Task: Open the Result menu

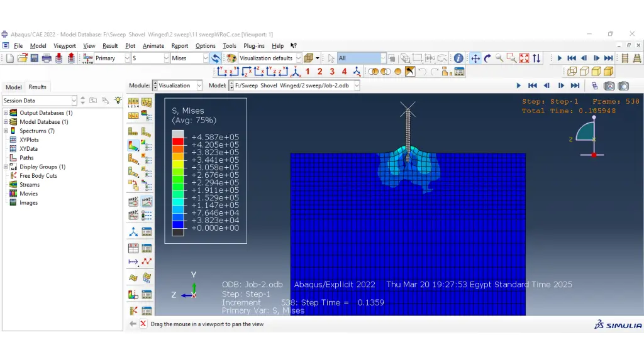Action: [x=110, y=45]
